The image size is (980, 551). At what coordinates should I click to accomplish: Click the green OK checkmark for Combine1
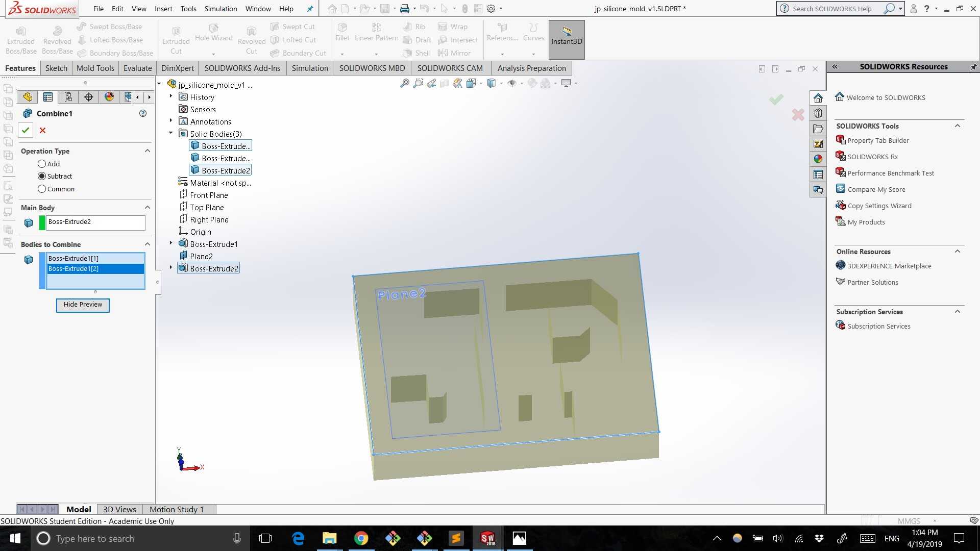[26, 131]
